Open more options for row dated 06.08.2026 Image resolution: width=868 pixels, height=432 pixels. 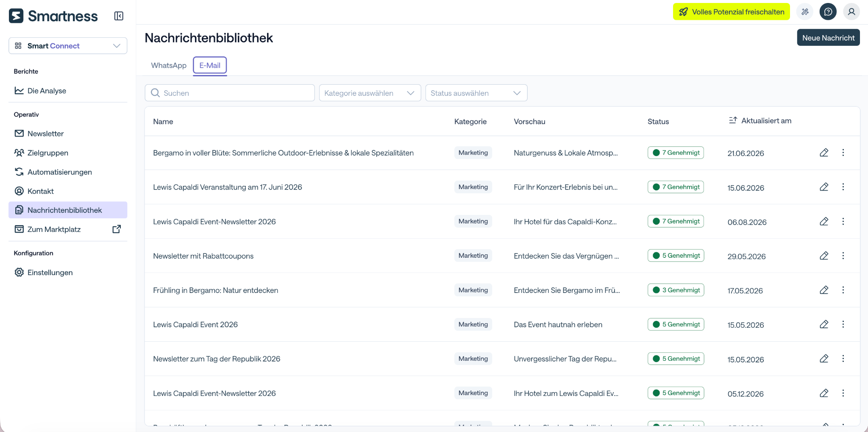(843, 221)
